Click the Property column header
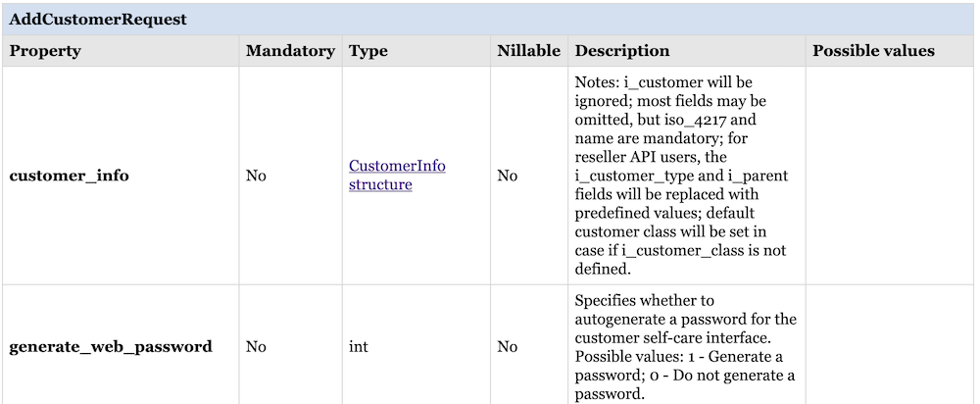 (45, 51)
